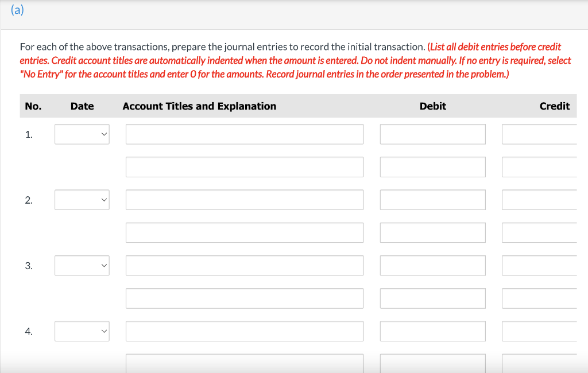Open the Date dropdown for entry 3
Image resolution: width=588 pixels, height=373 pixels.
click(82, 265)
